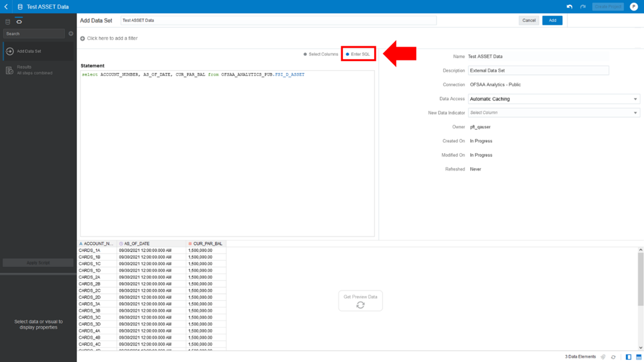This screenshot has height=362, width=644.
Task: Click the refresh icon in the status bar
Action: [613, 357]
